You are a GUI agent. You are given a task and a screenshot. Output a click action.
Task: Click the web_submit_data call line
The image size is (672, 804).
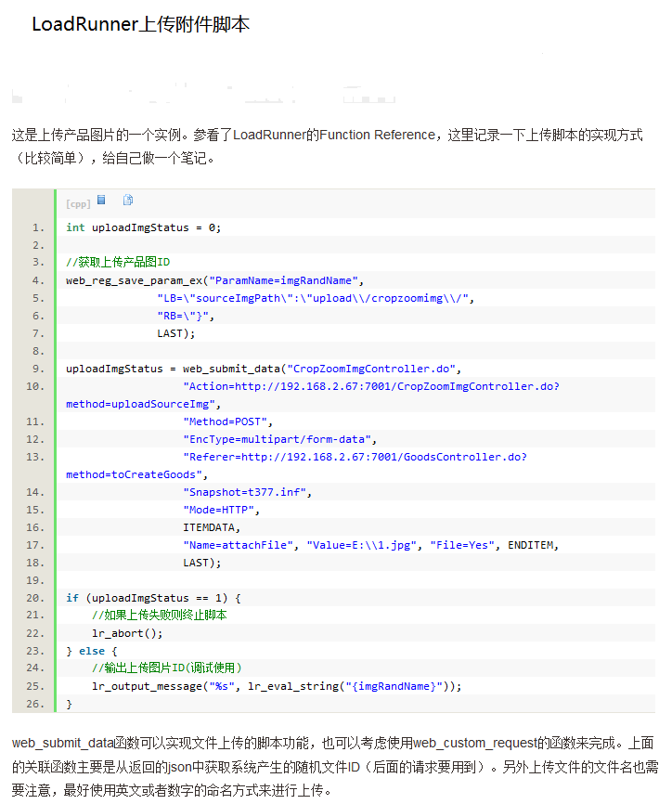(x=264, y=369)
